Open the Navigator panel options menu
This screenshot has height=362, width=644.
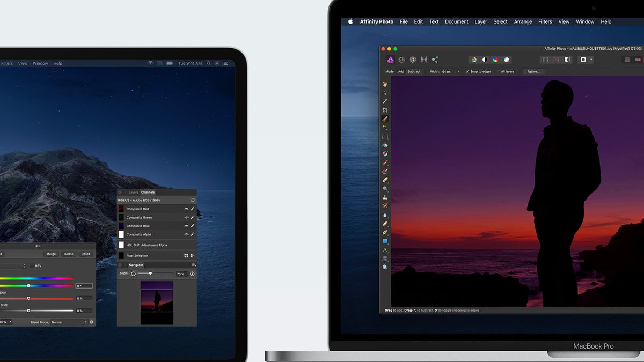[x=193, y=265]
